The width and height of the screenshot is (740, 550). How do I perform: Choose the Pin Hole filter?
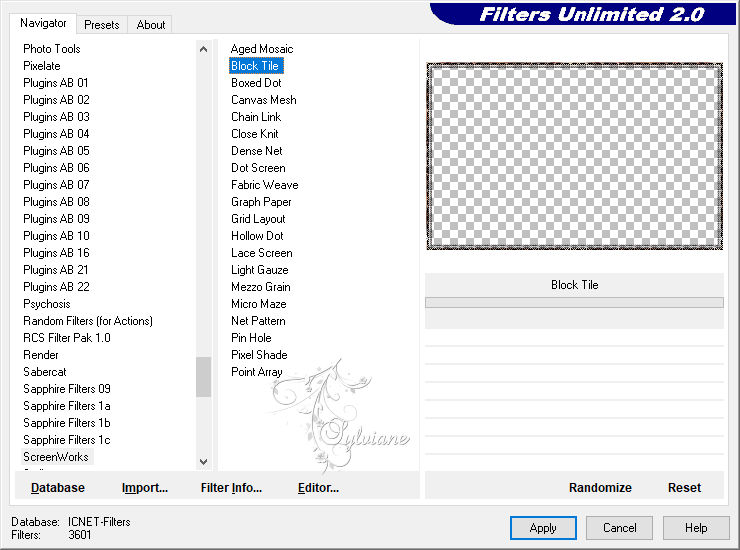click(251, 338)
